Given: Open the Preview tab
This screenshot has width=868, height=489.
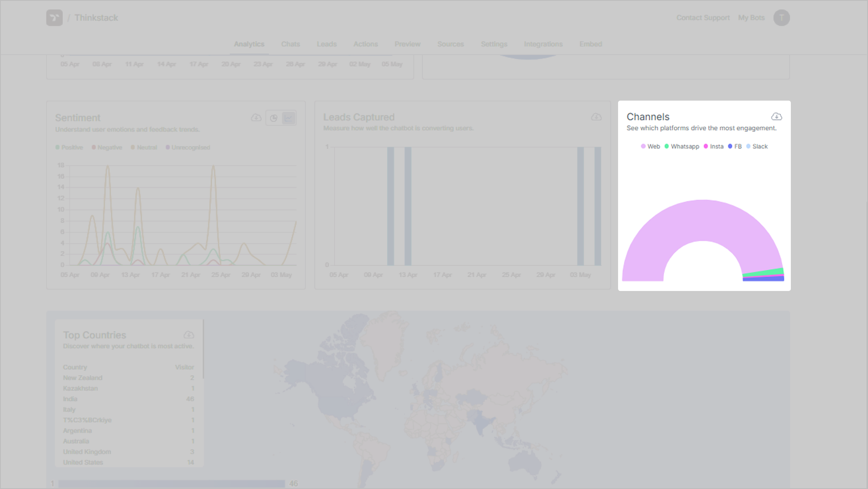Looking at the screenshot, I should click(x=407, y=44).
